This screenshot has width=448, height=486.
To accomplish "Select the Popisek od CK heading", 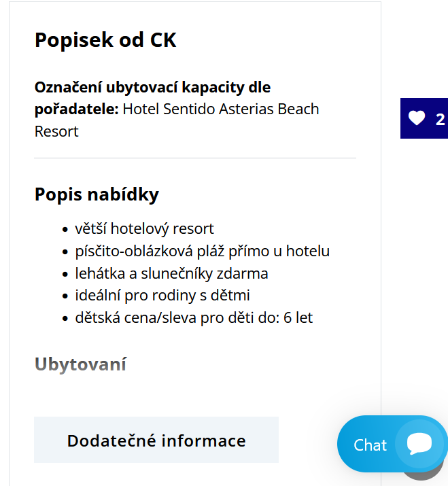I will point(105,40).
